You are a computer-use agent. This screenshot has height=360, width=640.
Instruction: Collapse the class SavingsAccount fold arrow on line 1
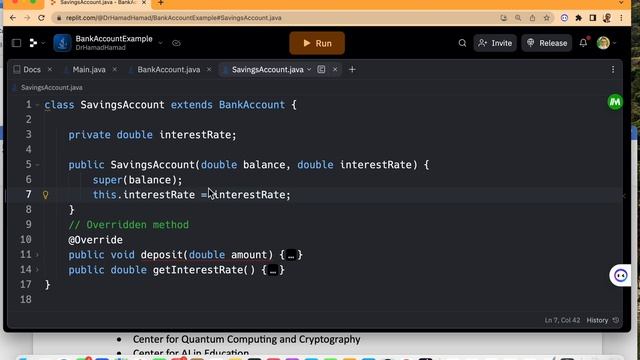(38, 105)
